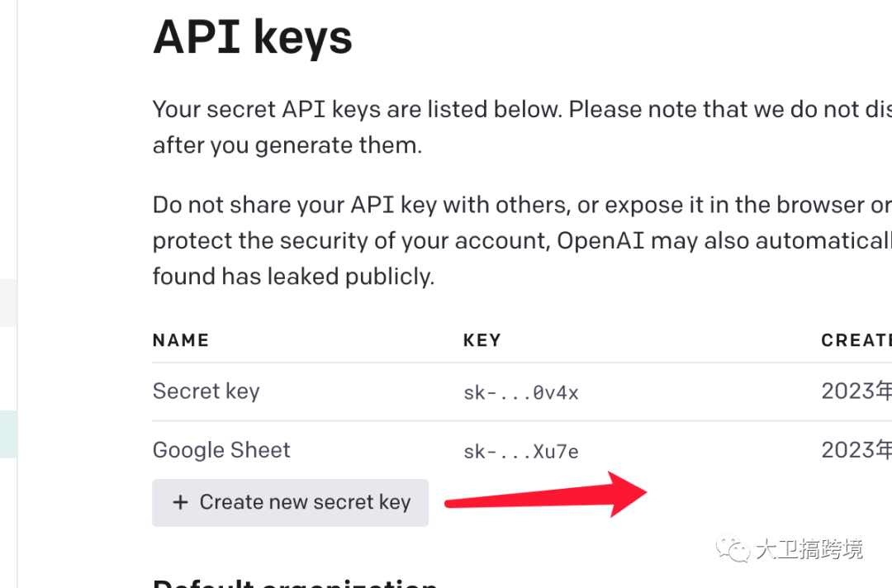Click the plus icon in Create button
The width and height of the screenshot is (892, 588).
[x=180, y=502]
